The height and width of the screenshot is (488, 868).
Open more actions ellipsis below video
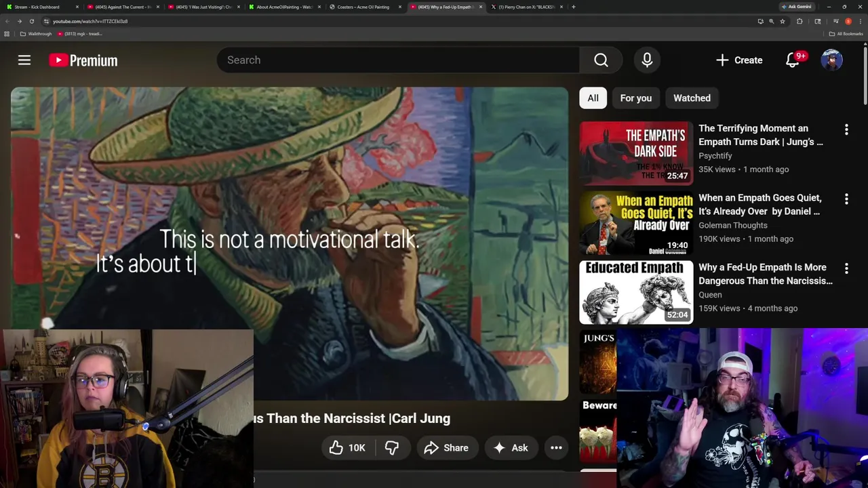(x=556, y=448)
